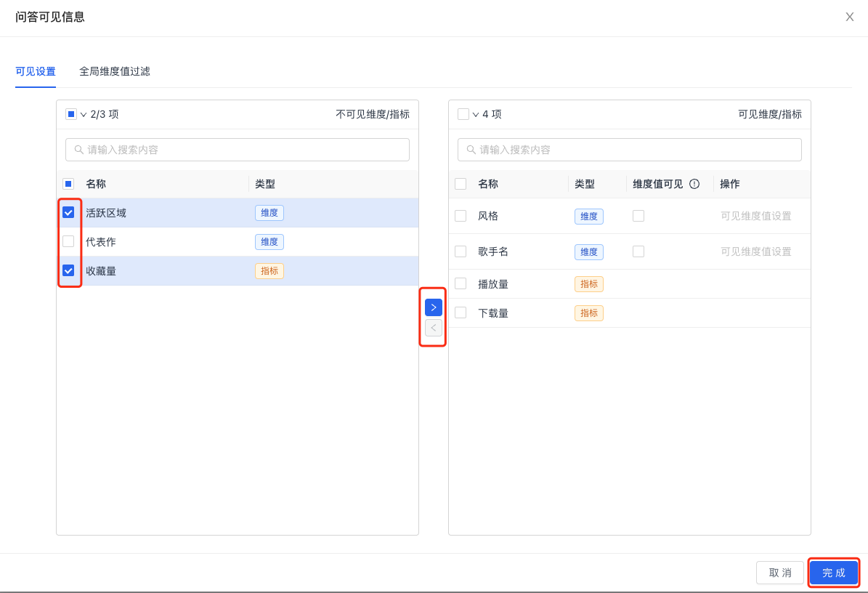The height and width of the screenshot is (593, 868).
Task: Focus the left panel search input
Action: pyautogui.click(x=246, y=150)
